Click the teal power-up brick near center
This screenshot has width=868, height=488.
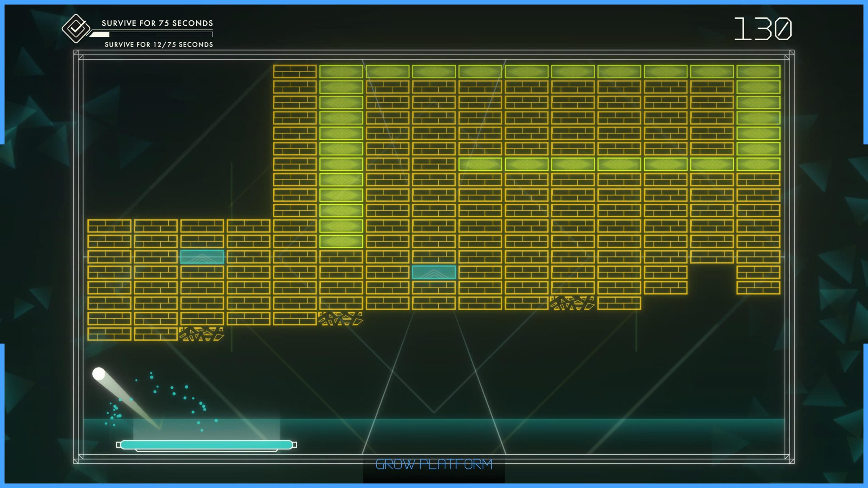434,272
